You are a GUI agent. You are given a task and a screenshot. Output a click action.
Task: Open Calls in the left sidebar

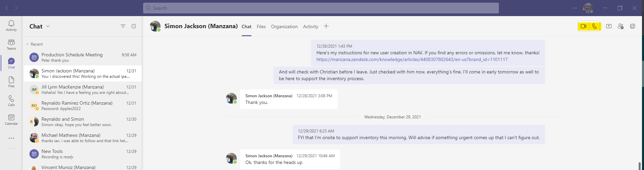(11, 101)
